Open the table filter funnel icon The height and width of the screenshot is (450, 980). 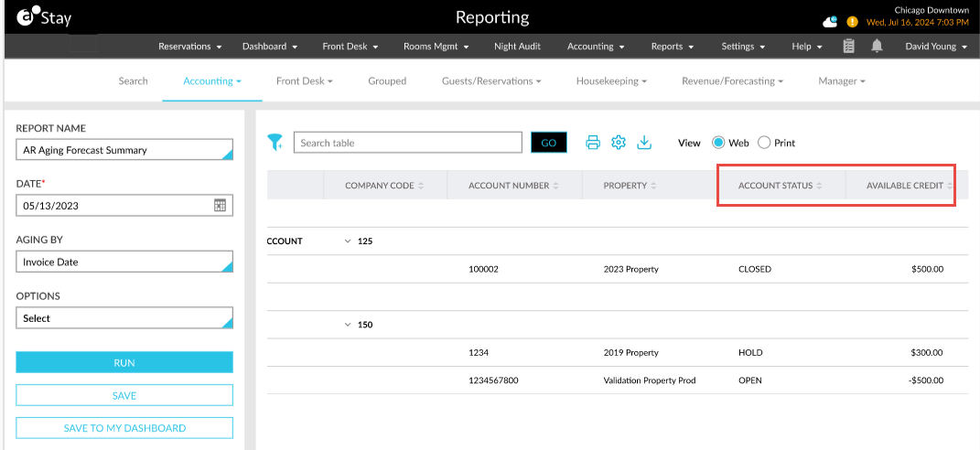click(275, 143)
